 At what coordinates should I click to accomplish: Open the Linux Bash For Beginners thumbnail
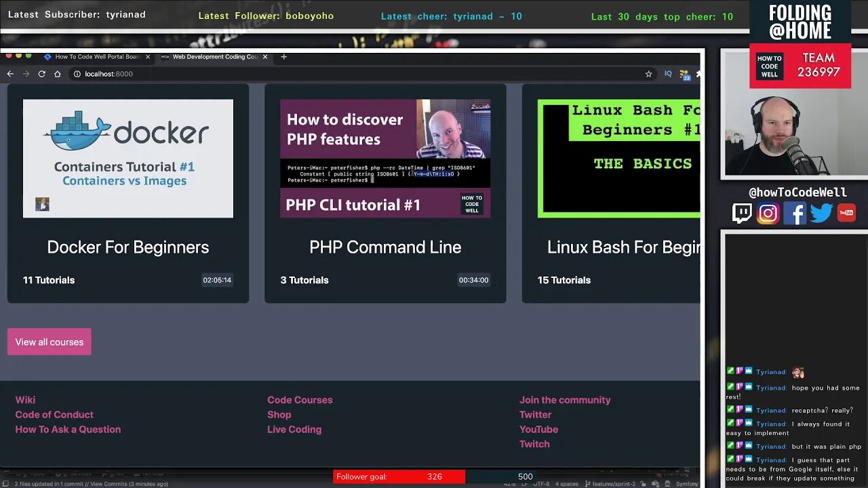point(618,159)
